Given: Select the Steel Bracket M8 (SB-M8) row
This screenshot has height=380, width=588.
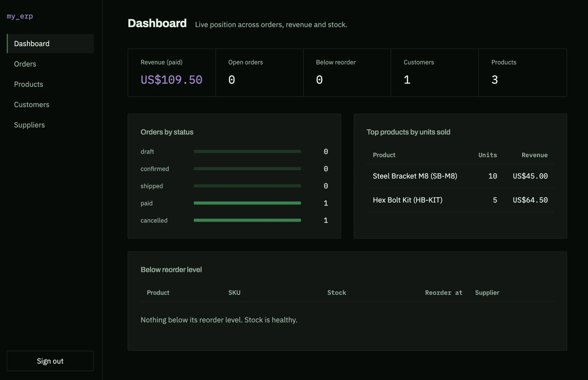Looking at the screenshot, I should (460, 176).
